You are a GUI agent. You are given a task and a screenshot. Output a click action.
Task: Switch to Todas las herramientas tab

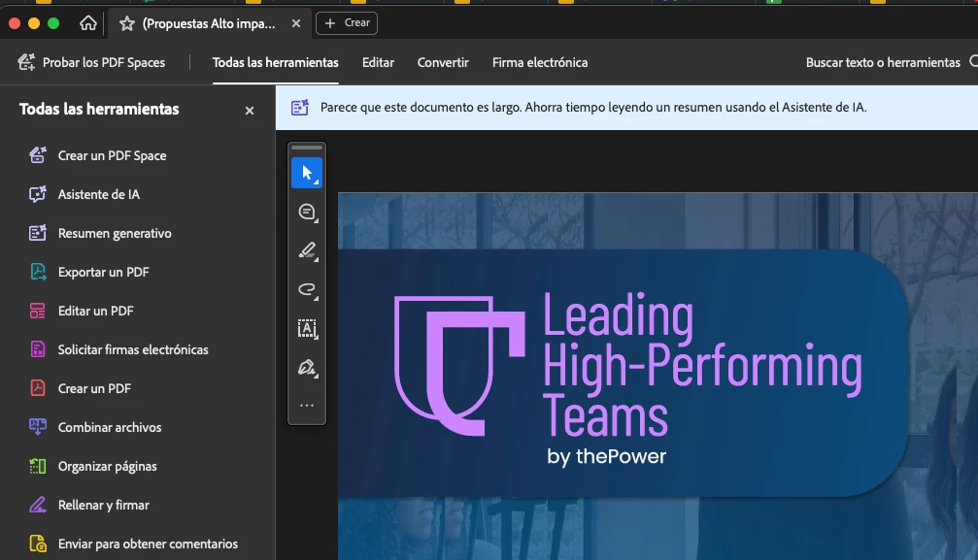coord(275,62)
